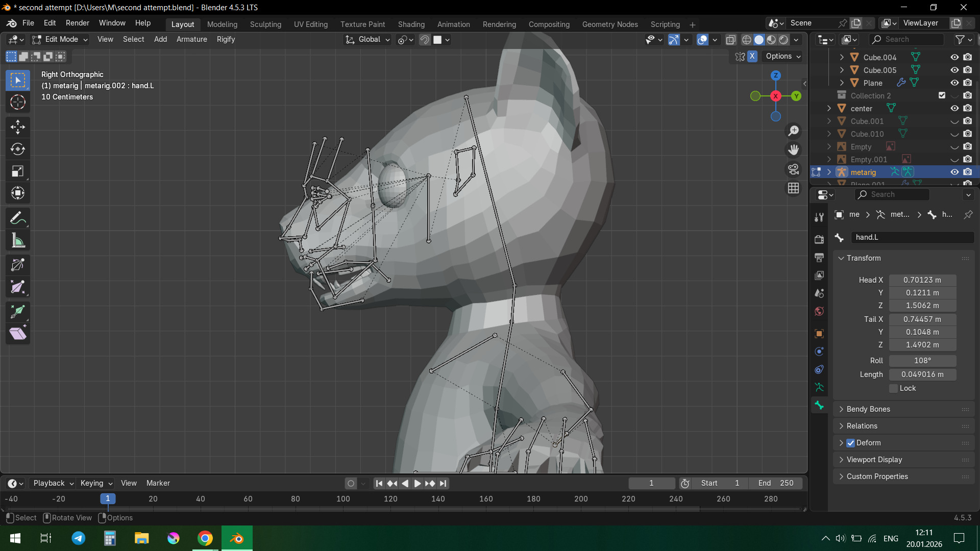Image resolution: width=980 pixels, height=551 pixels.
Task: Click the viewport Options button
Action: click(782, 56)
